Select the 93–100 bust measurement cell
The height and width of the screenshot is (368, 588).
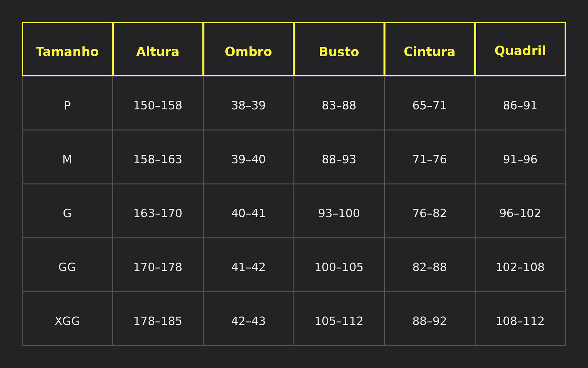point(339,213)
